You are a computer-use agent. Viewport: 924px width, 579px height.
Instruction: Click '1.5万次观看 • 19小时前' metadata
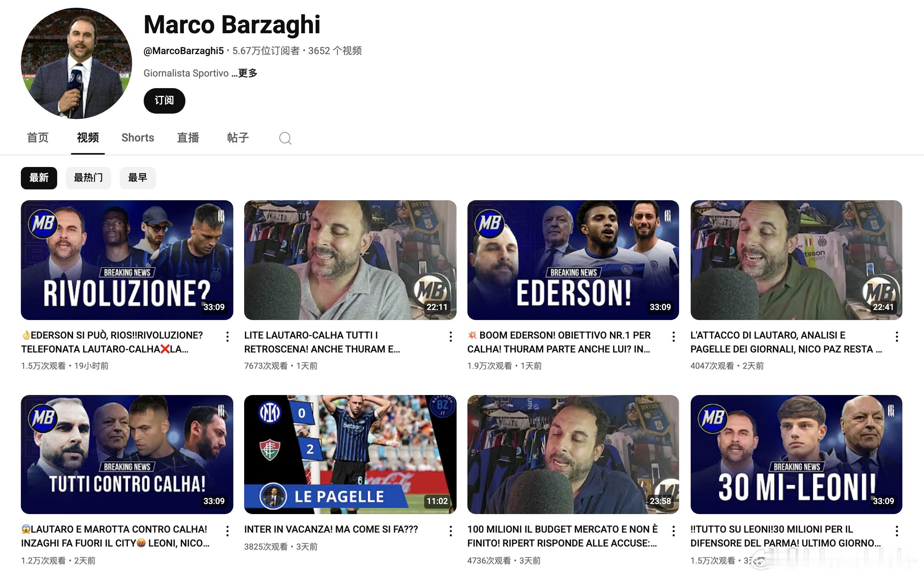tap(65, 366)
